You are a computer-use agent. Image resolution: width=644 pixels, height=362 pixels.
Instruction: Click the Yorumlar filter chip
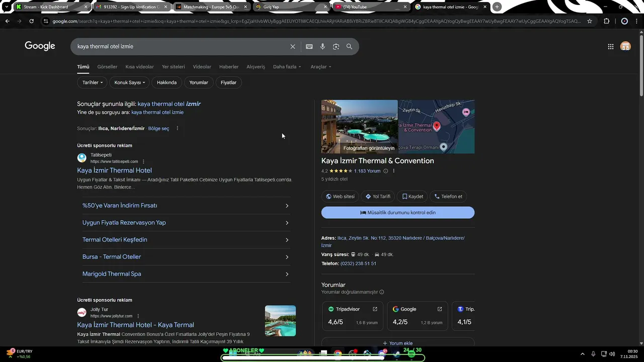(199, 82)
